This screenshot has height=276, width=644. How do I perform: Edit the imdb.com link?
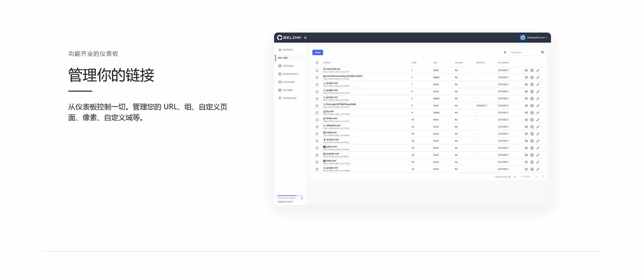tap(538, 162)
